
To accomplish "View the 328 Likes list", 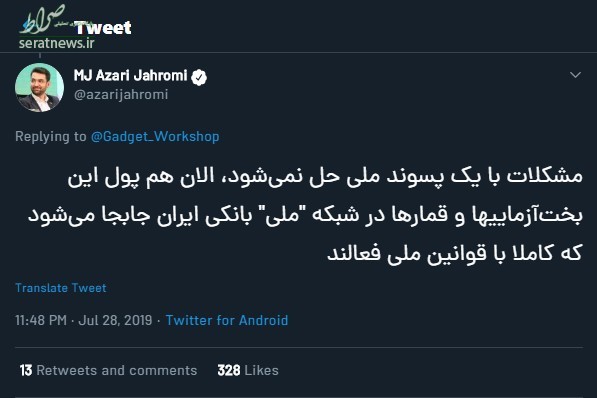I will coord(248,371).
